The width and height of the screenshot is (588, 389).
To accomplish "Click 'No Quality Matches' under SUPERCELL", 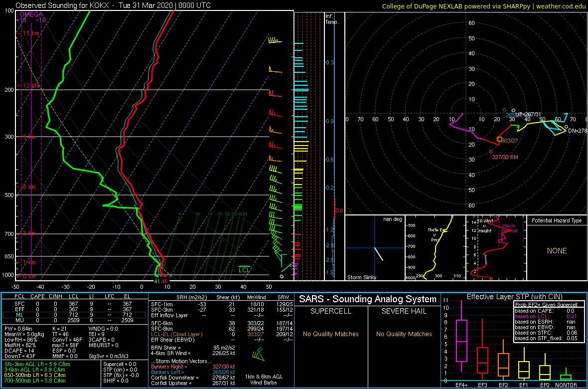I will 331,334.
